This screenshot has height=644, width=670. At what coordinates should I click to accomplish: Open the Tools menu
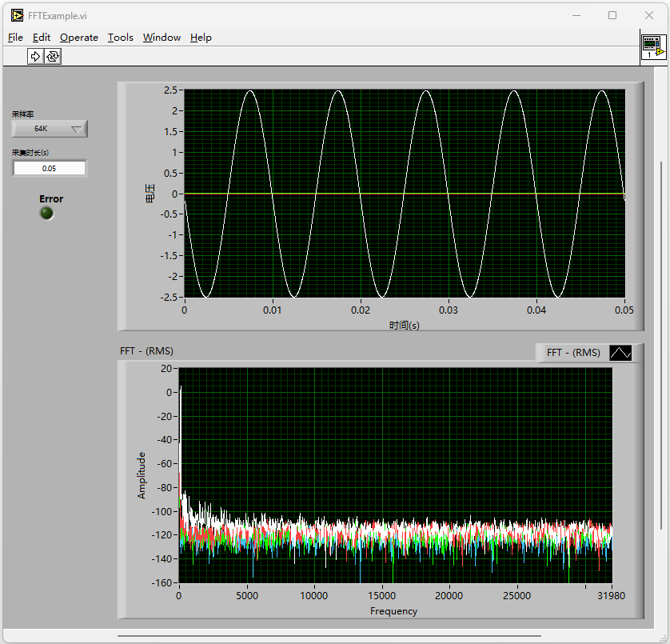point(121,38)
